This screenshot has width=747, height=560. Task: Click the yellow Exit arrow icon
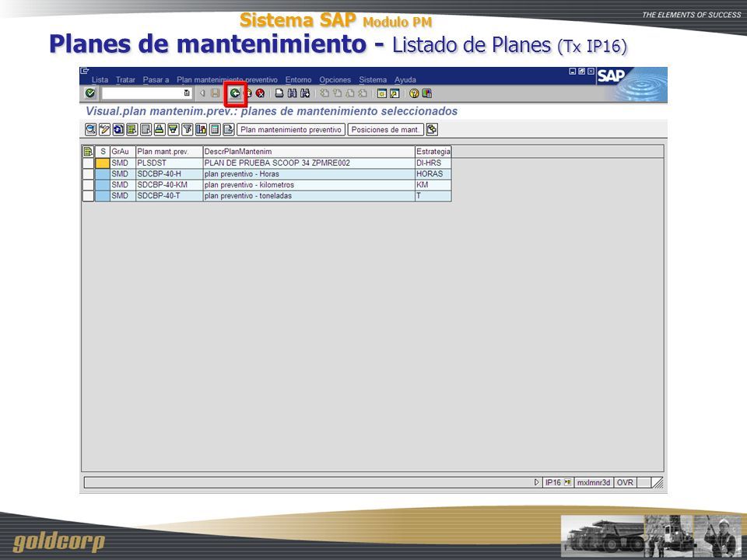coord(247,93)
